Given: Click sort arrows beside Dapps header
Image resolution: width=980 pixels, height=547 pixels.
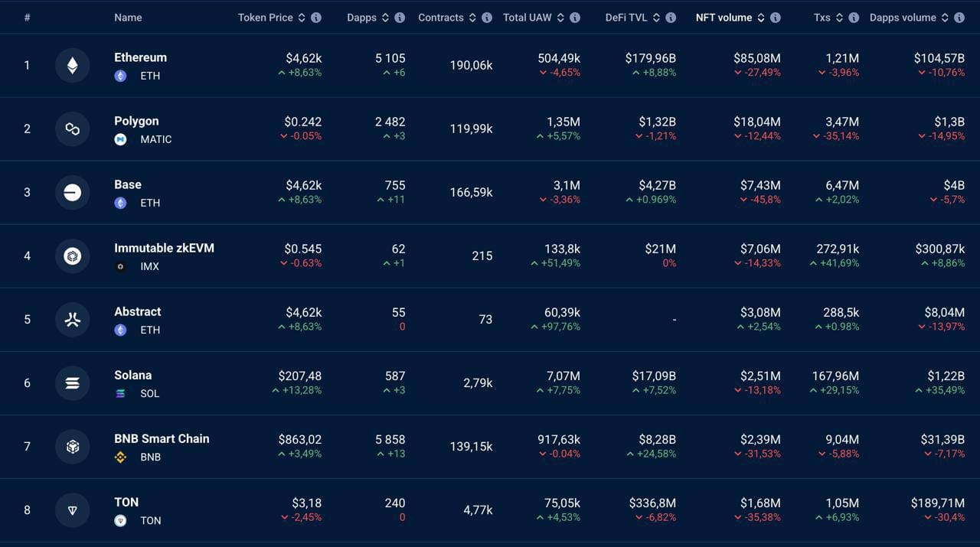Looking at the screenshot, I should pyautogui.click(x=385, y=18).
